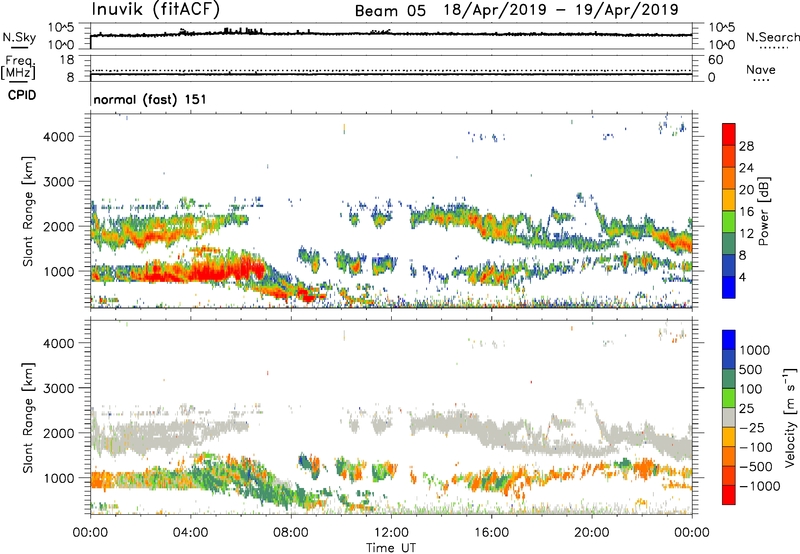Click the blue top segment of velocity color bar

(729, 340)
